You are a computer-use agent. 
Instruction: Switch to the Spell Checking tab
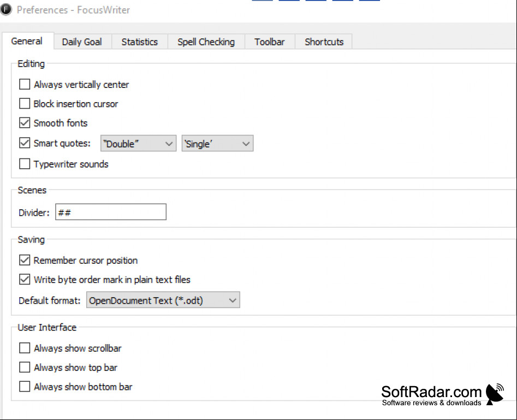point(206,42)
